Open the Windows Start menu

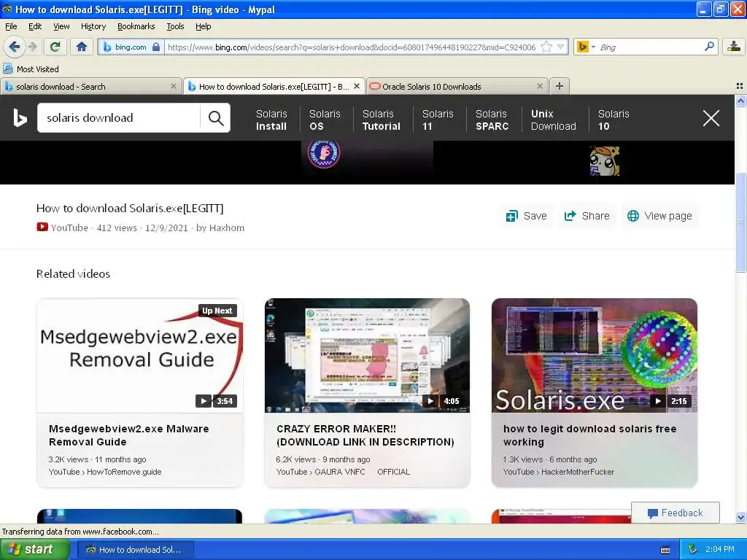(34, 550)
